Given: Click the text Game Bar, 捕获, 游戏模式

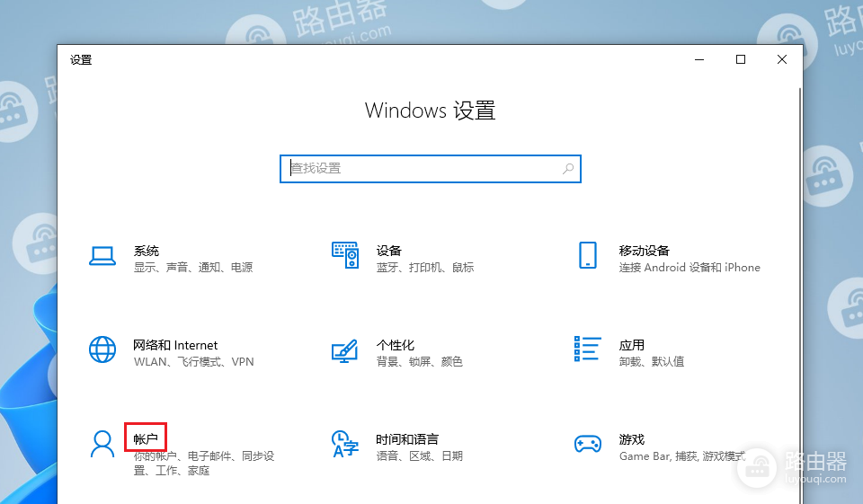Looking at the screenshot, I should tap(682, 456).
